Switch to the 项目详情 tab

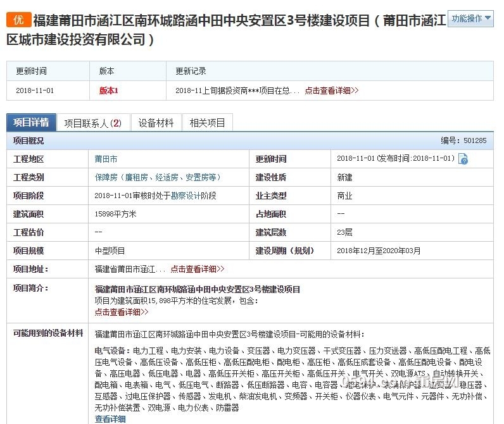(x=31, y=122)
